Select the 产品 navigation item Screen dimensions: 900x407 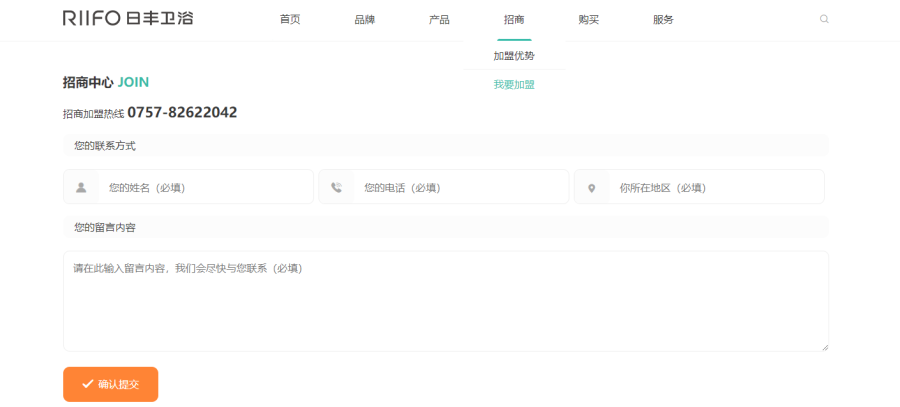[439, 20]
